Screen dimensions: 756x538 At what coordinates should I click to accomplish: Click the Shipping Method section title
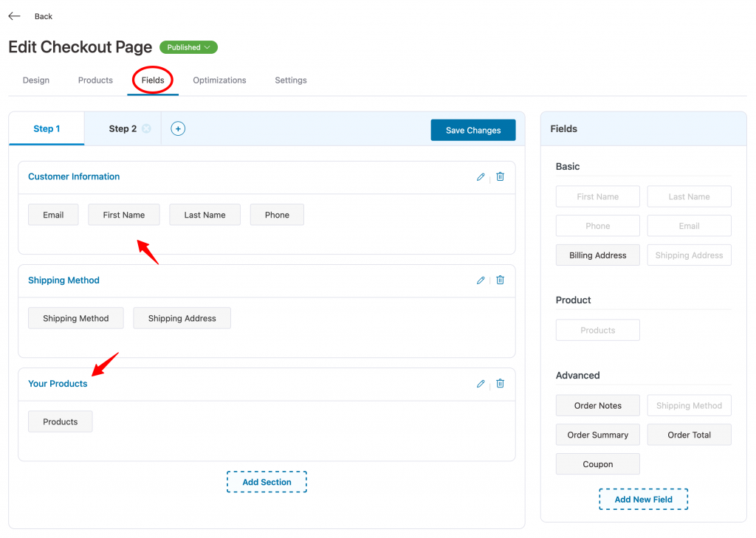click(x=63, y=280)
